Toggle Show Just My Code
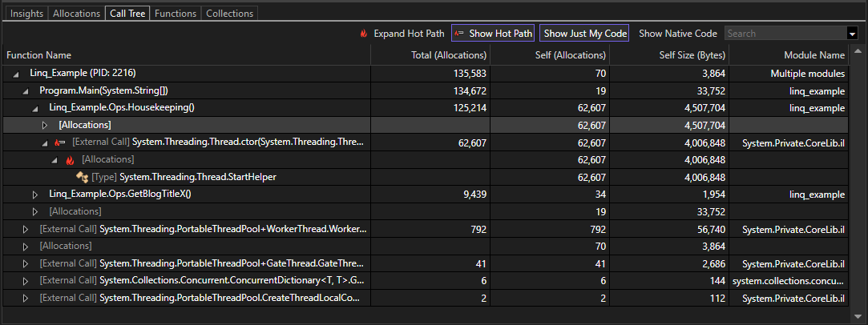 [x=583, y=34]
